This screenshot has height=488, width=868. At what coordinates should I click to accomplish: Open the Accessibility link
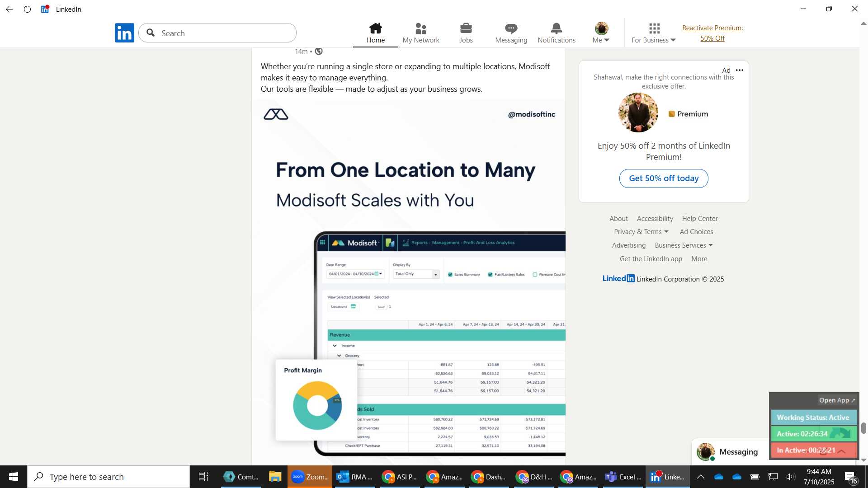(x=655, y=219)
